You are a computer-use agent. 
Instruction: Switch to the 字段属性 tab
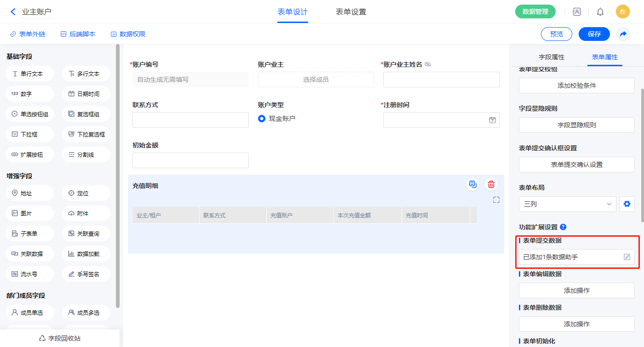point(551,57)
